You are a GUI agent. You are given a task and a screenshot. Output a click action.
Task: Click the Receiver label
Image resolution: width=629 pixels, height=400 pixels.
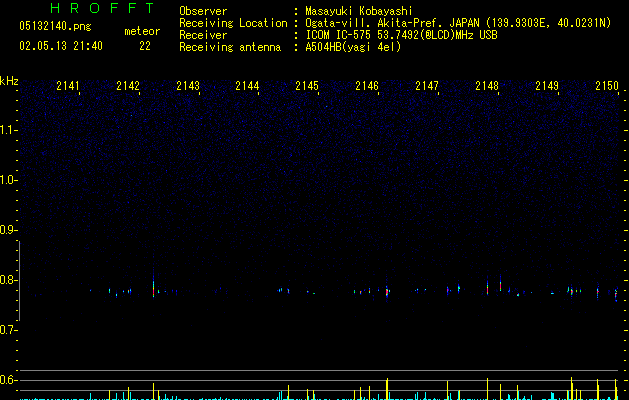[x=203, y=35]
